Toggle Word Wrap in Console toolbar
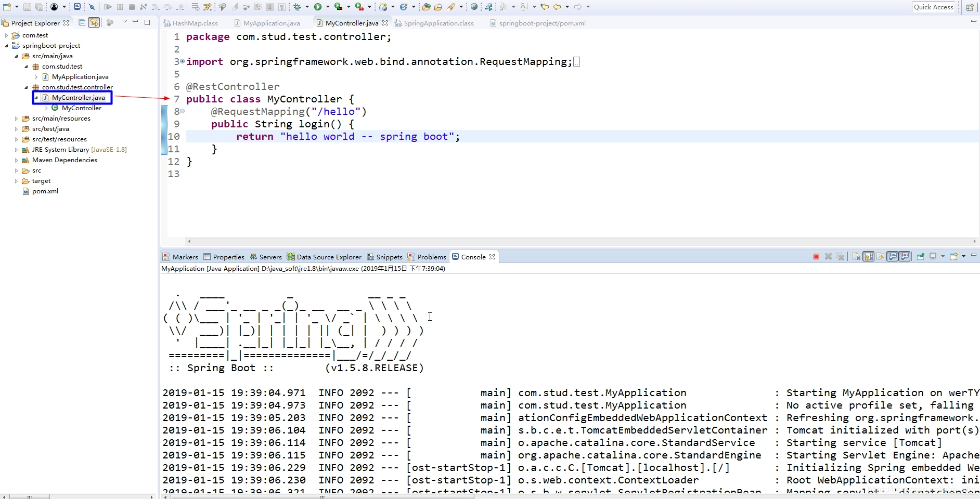This screenshot has width=980, height=499. tap(880, 257)
